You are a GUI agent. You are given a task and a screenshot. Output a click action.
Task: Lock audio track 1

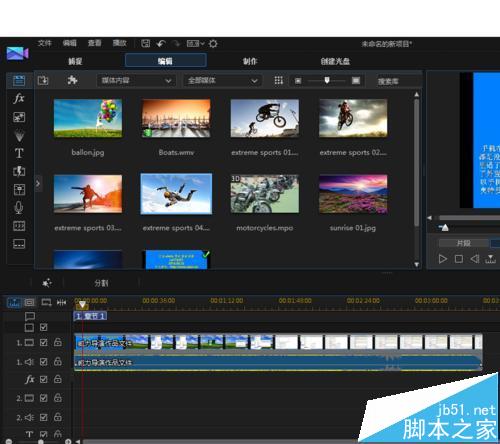(58, 361)
